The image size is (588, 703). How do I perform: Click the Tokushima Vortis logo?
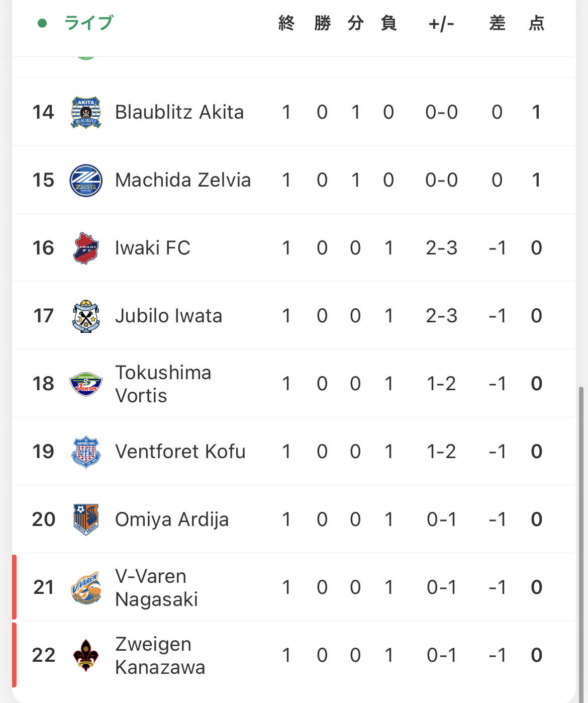coord(86,384)
